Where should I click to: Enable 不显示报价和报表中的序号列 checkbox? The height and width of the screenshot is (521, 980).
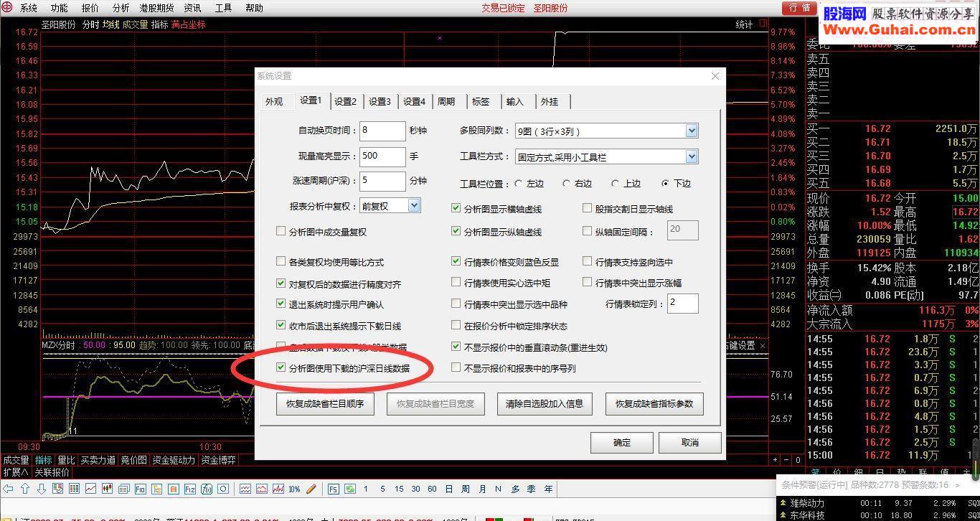click(456, 367)
